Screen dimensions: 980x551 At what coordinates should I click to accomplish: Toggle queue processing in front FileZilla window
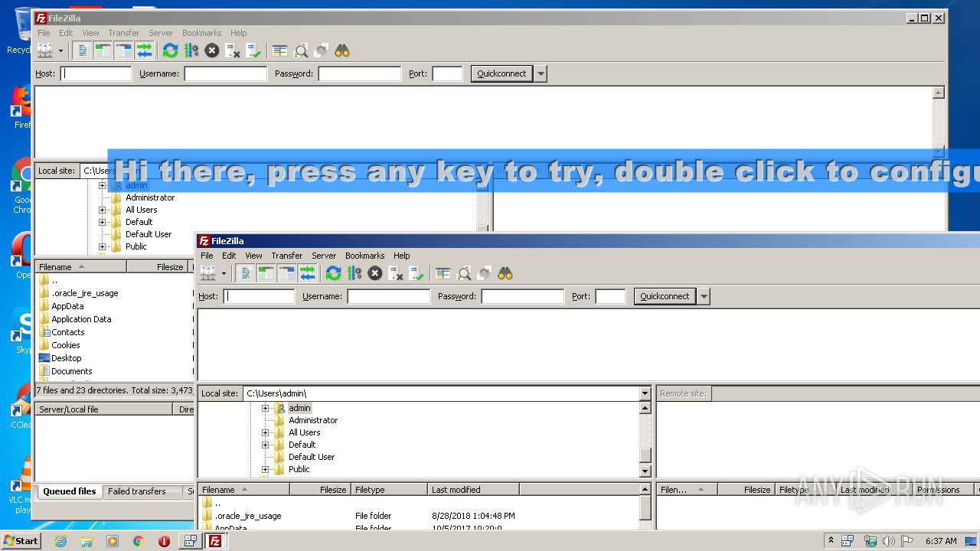tap(354, 273)
